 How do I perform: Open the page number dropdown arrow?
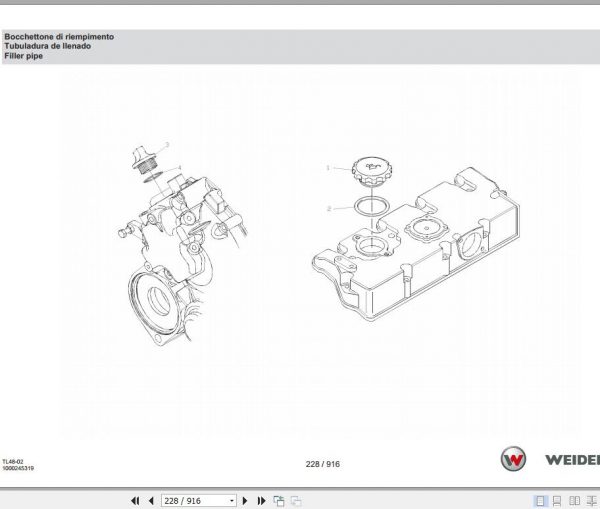[232, 501]
